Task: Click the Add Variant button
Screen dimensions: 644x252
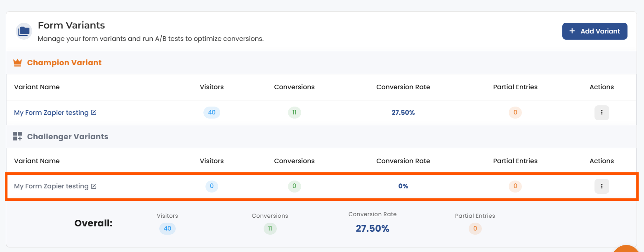Action: coord(594,31)
